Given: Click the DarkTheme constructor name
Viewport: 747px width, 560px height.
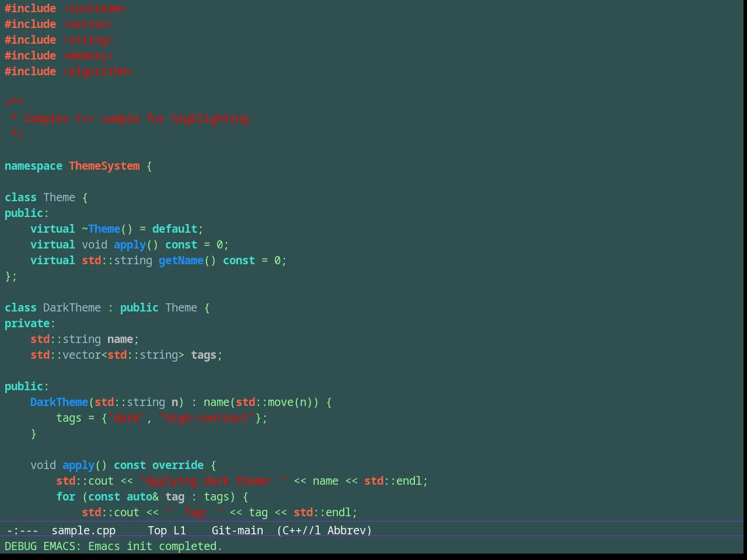Looking at the screenshot, I should tap(59, 402).
